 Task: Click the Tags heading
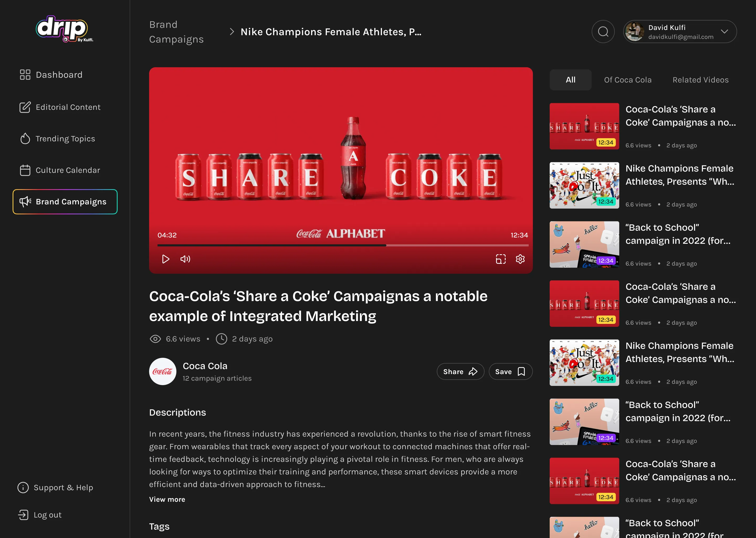click(x=159, y=527)
